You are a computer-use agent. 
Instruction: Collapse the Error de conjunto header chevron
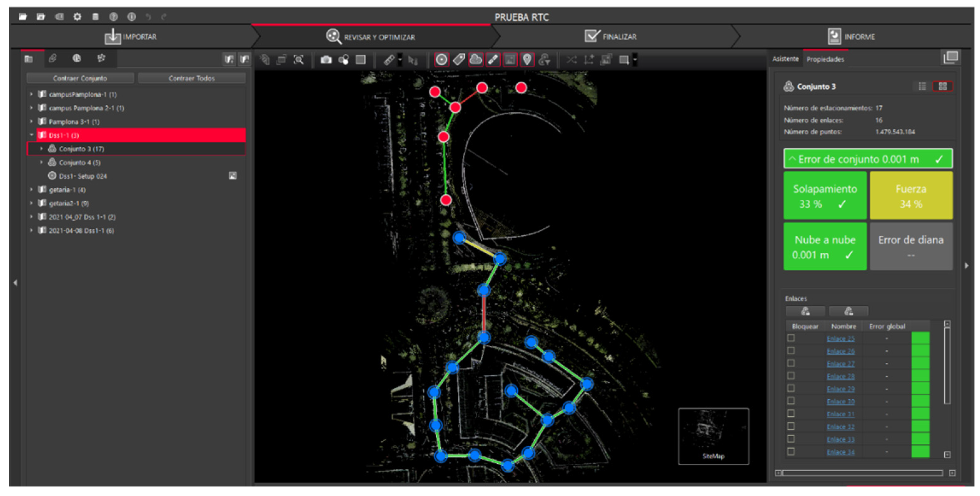coord(792,159)
